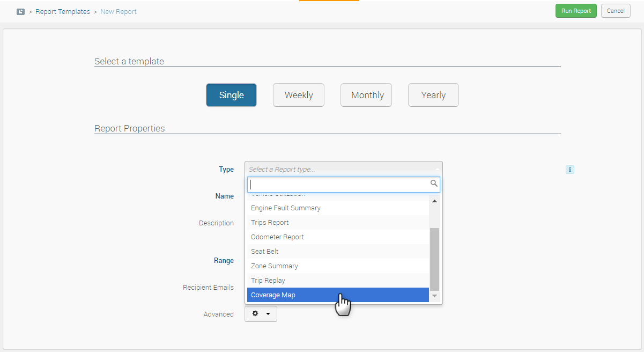Select the Yearly template option
644x352 pixels.
pyautogui.click(x=433, y=95)
